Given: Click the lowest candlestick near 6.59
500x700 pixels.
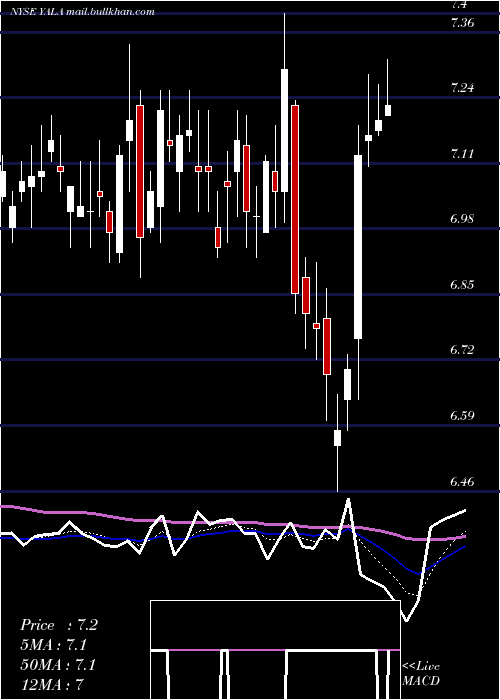Looking at the screenshot, I should tap(338, 438).
